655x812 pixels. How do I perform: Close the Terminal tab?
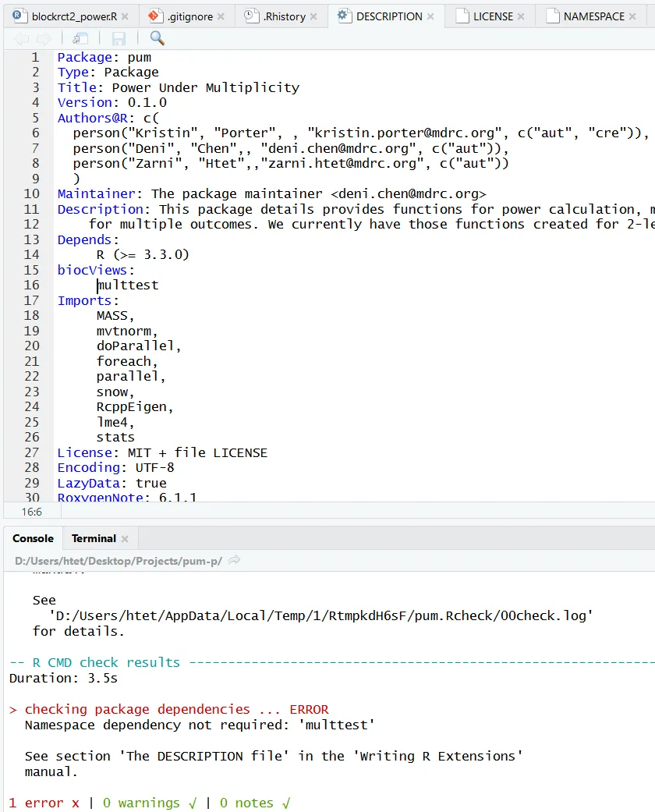pyautogui.click(x=125, y=538)
